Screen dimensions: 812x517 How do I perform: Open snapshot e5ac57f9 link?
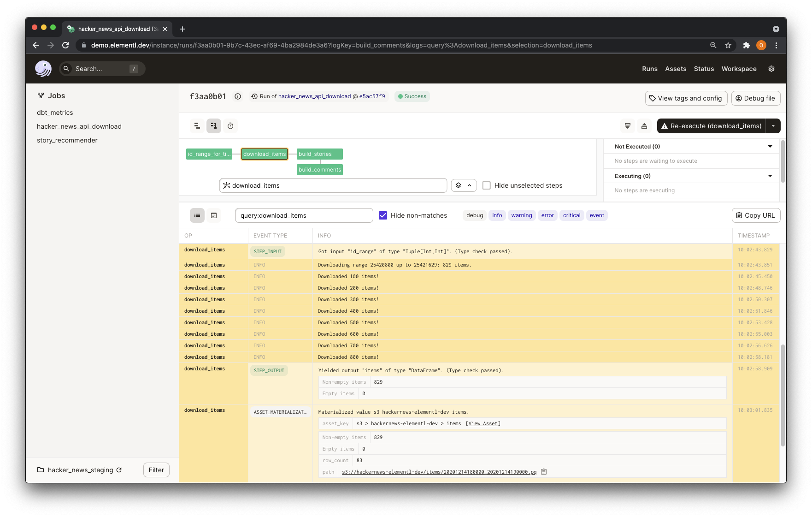tap(372, 96)
